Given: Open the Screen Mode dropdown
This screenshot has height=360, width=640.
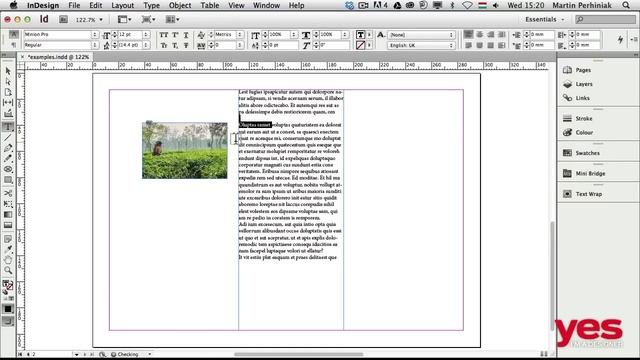Looking at the screenshot, I should (x=148, y=19).
